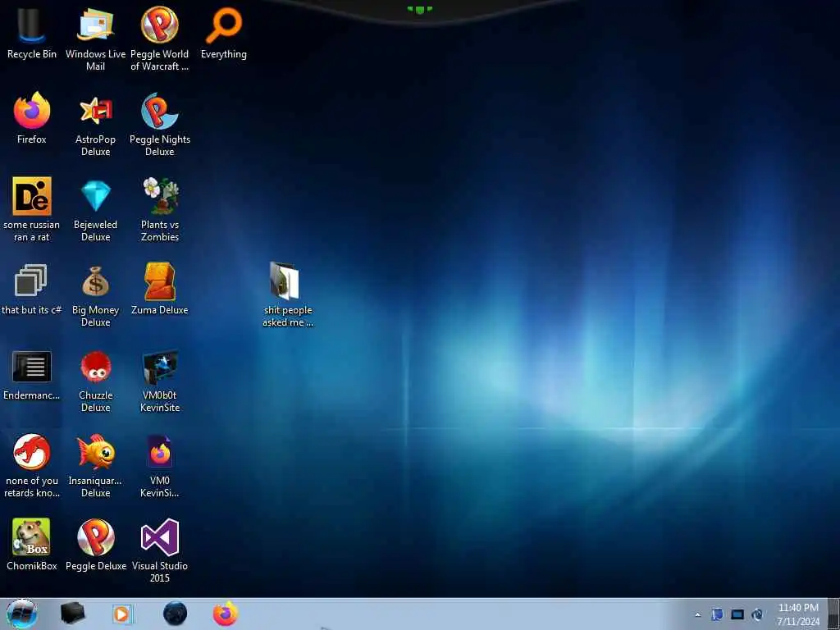Click the Show desktop button at taskbar end

833,614
